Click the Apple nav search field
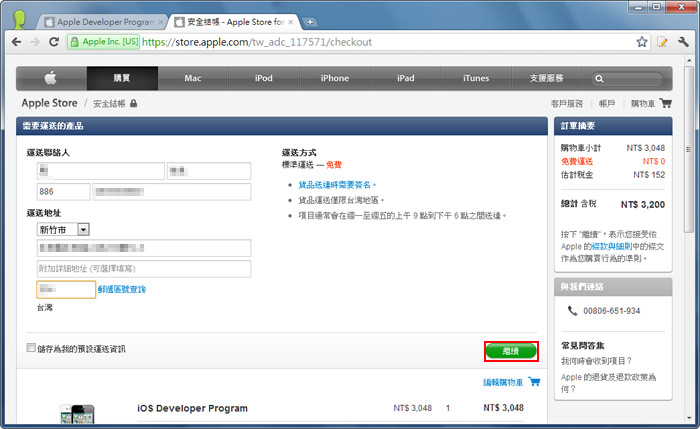The height and width of the screenshot is (429, 700). [627, 79]
